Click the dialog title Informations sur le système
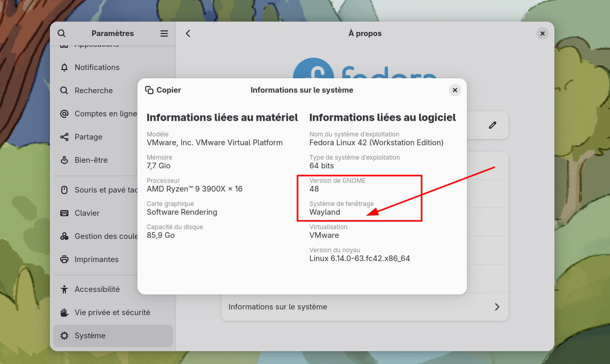 [302, 90]
